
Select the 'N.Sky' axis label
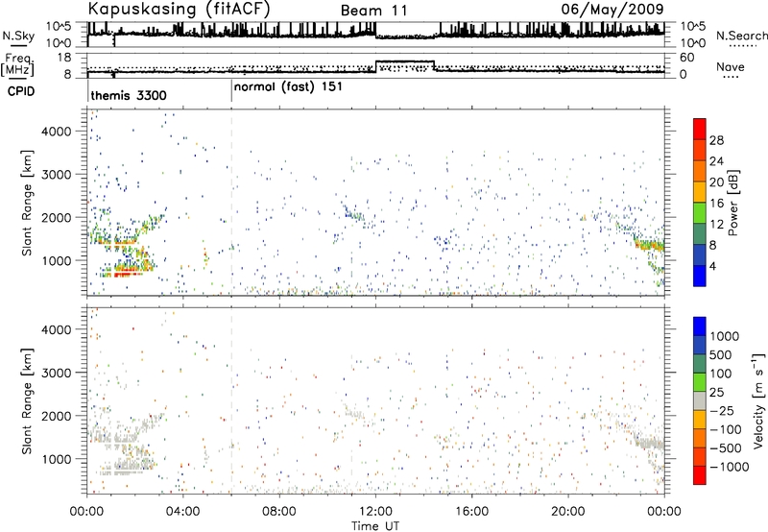click(x=18, y=36)
